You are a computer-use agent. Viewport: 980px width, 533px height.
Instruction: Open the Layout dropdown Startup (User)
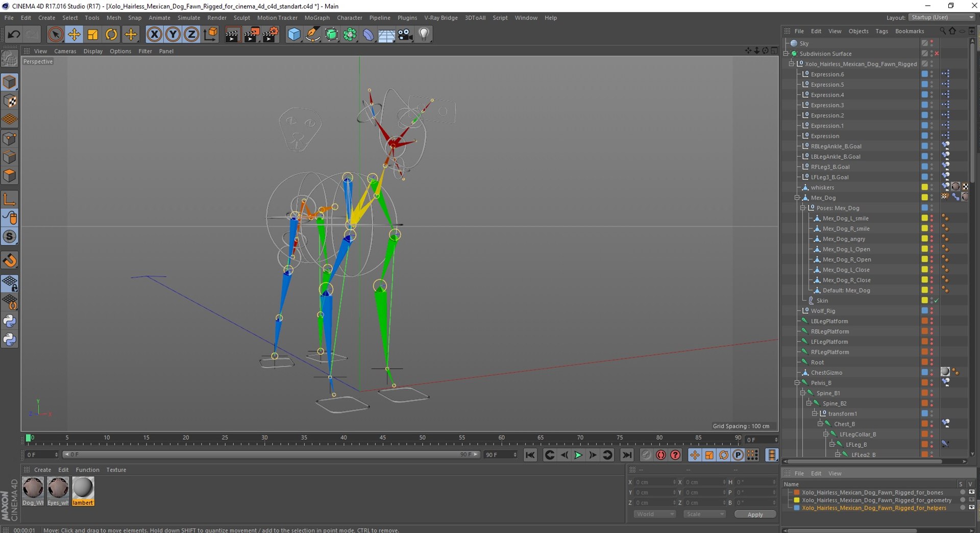click(x=942, y=17)
